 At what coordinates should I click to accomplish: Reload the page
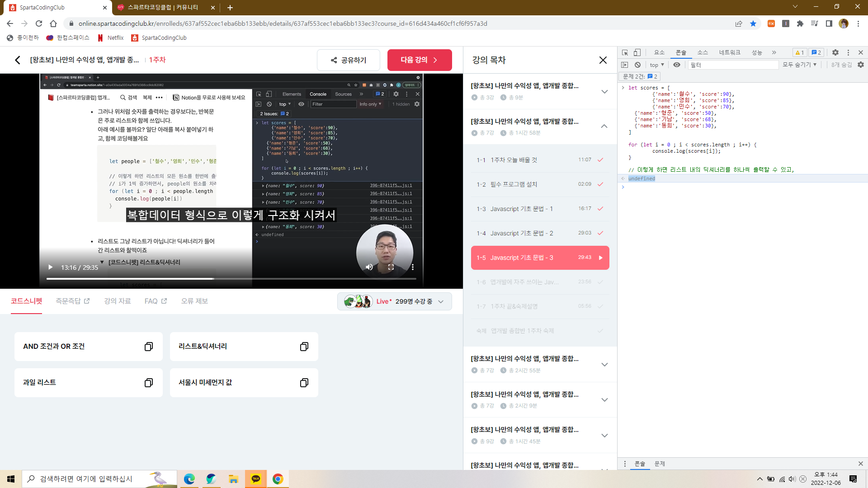point(39,23)
